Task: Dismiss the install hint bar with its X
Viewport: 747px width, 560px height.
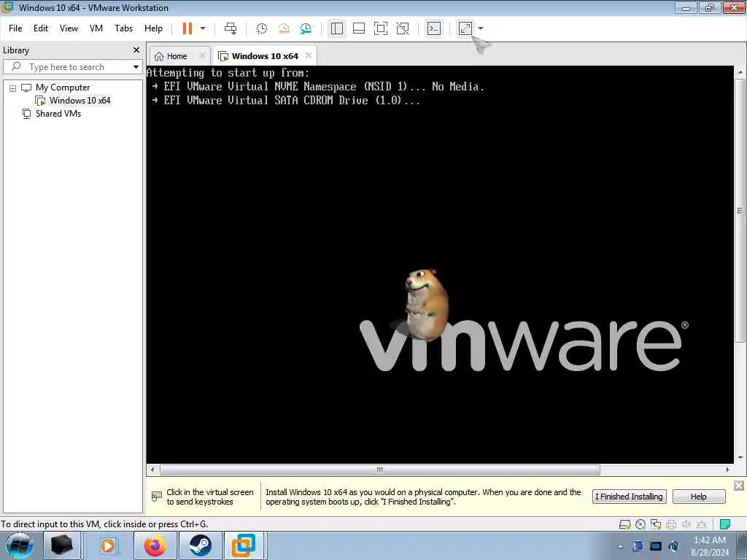Action: pyautogui.click(x=739, y=486)
